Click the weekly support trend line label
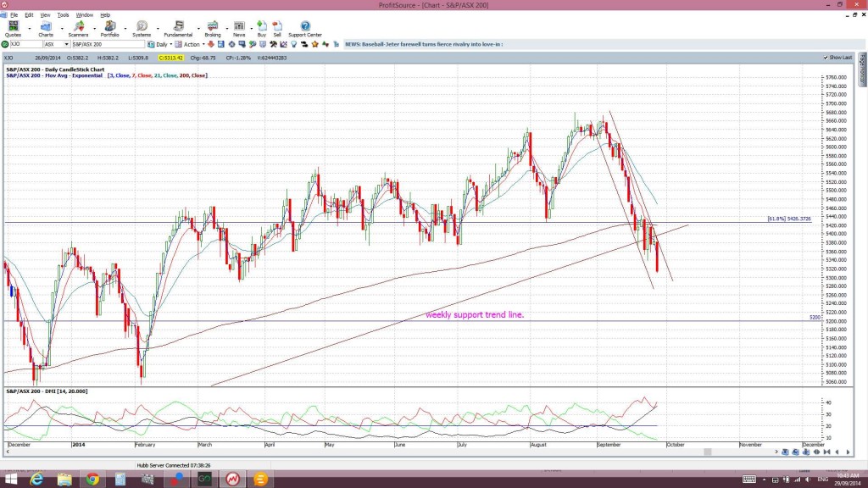This screenshot has width=868, height=488. point(475,315)
